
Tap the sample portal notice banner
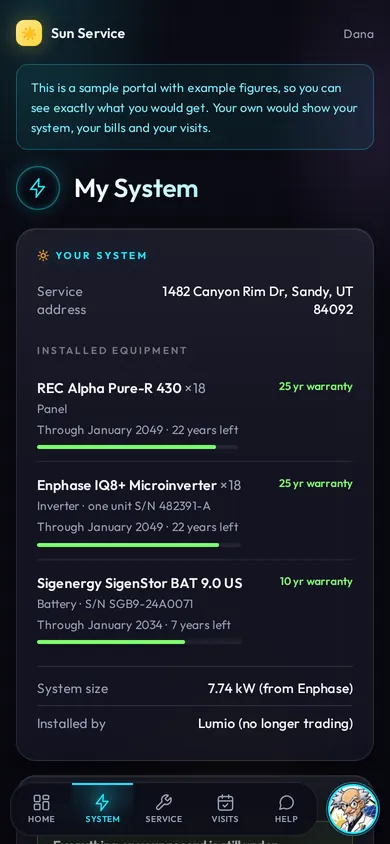coord(195,107)
